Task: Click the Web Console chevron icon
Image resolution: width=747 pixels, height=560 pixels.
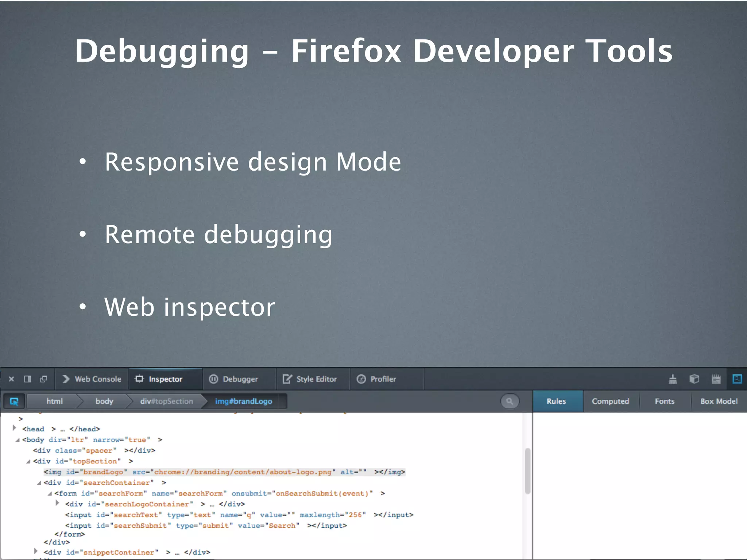Action: [x=66, y=379]
